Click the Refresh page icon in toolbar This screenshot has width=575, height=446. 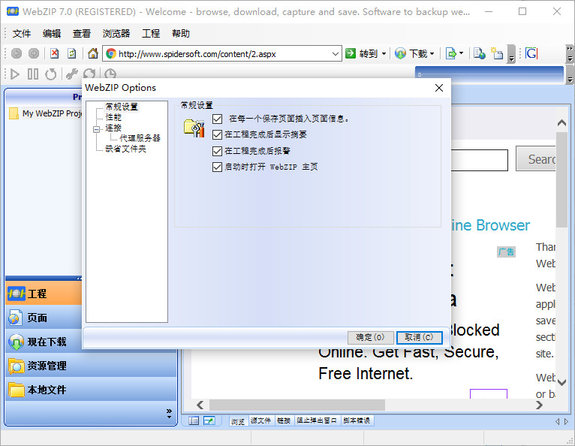coord(72,54)
